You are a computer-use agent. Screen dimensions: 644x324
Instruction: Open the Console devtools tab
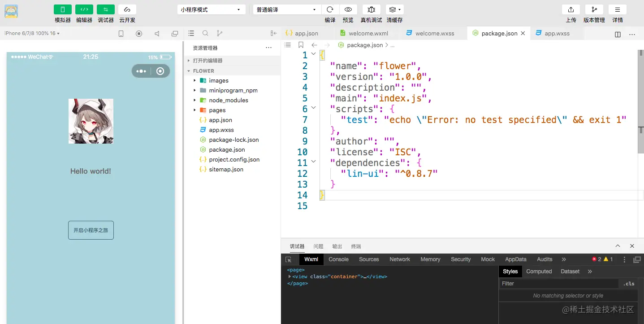[x=338, y=259]
